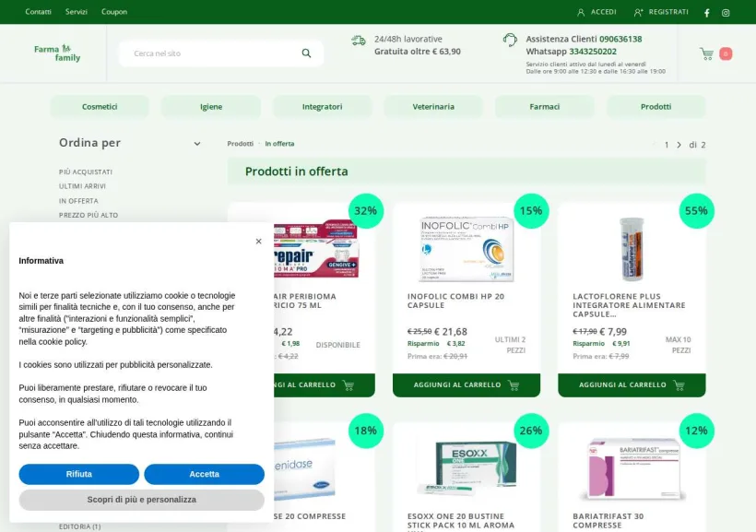Viewport: 756px width, 532px height.
Task: Expand the Ordina per chevron
Action: click(x=196, y=144)
